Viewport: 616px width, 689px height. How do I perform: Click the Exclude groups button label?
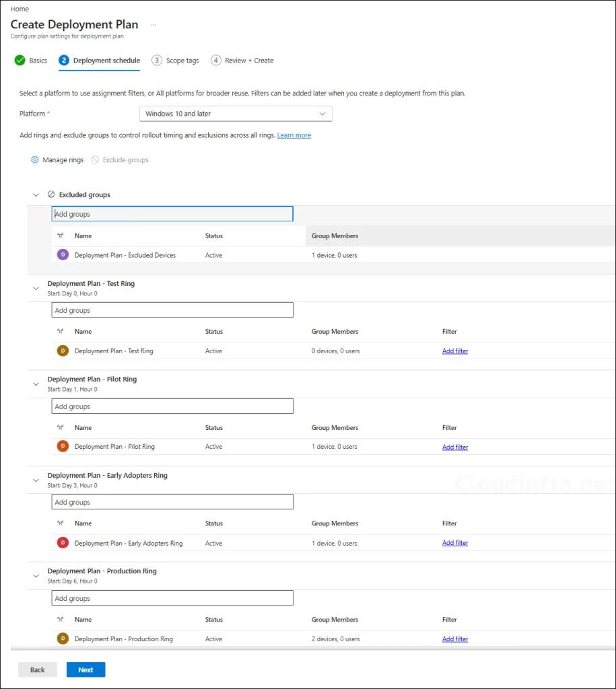tap(125, 160)
